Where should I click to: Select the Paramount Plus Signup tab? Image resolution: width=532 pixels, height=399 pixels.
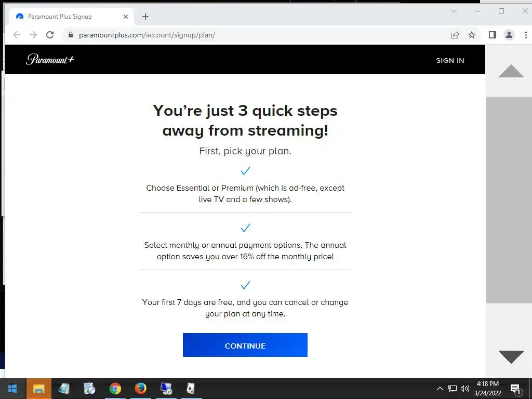pyautogui.click(x=70, y=16)
